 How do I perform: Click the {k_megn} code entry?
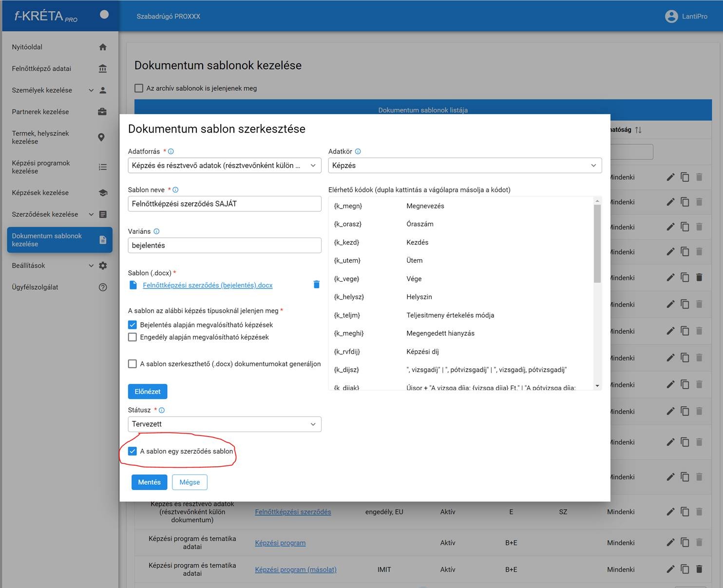click(348, 206)
